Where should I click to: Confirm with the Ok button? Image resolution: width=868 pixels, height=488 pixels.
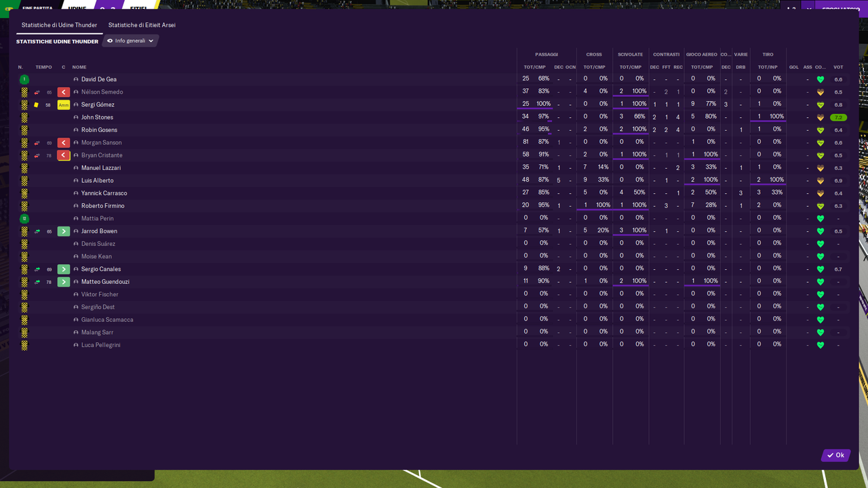click(835, 455)
